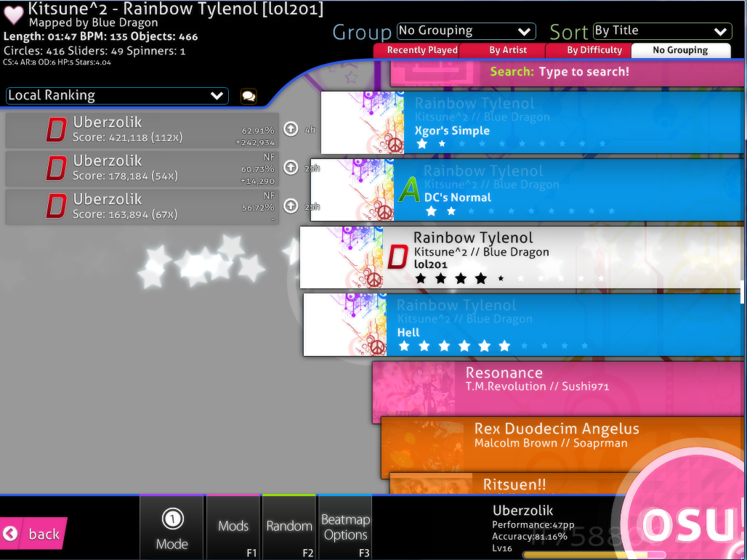Screen dimensions: 747x560
Task: Click the Performance:47pp text
Action: coord(533,524)
